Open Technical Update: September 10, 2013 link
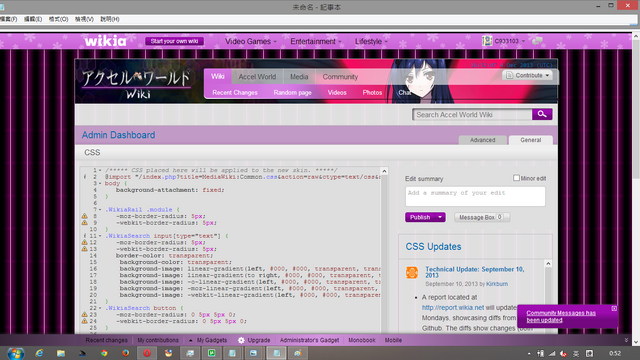This screenshot has height=360, width=640. click(475, 272)
